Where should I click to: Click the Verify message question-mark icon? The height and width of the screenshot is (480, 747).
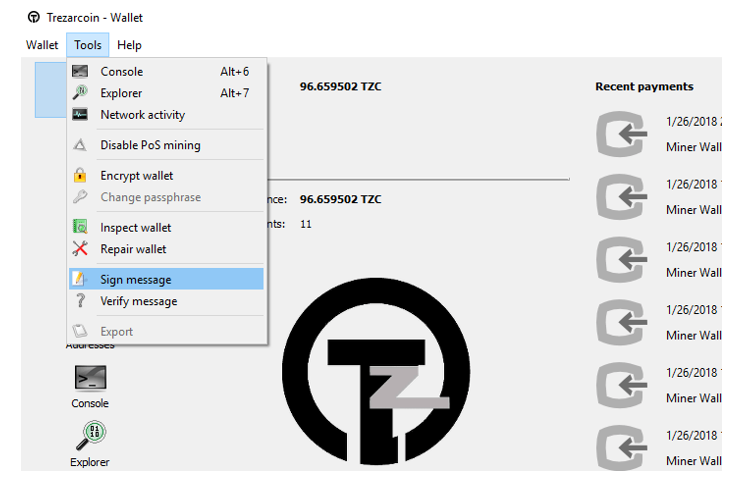point(81,300)
